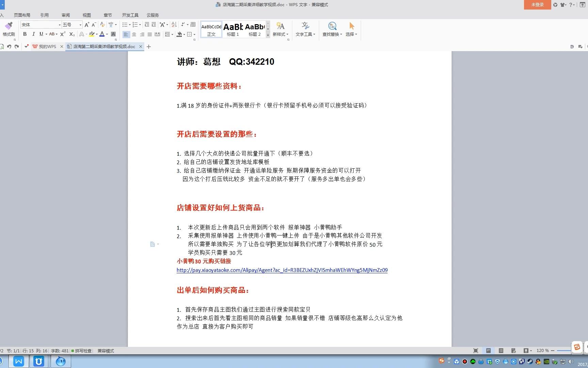Click the distributed alignment icon
Screen dimensions: 588x368
pos(157,34)
